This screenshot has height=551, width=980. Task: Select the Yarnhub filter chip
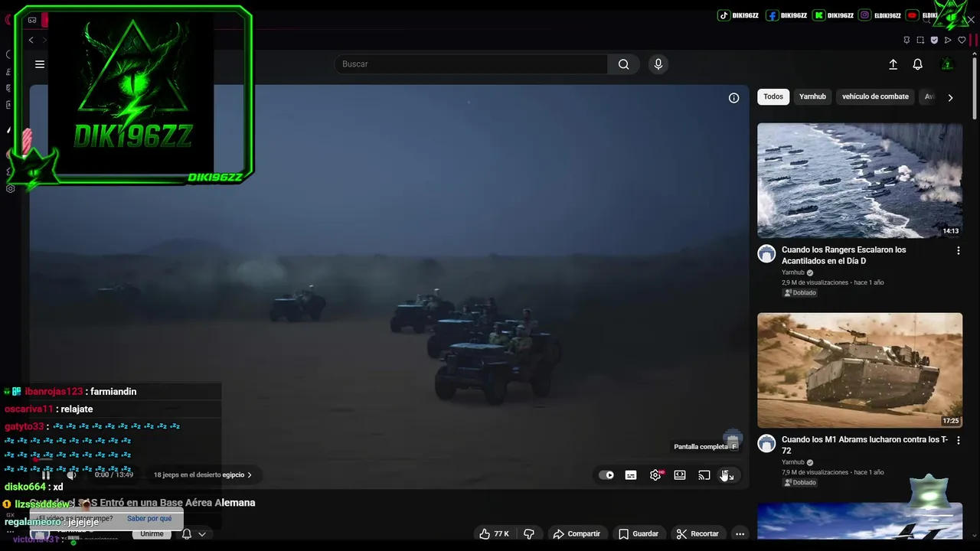(x=812, y=96)
